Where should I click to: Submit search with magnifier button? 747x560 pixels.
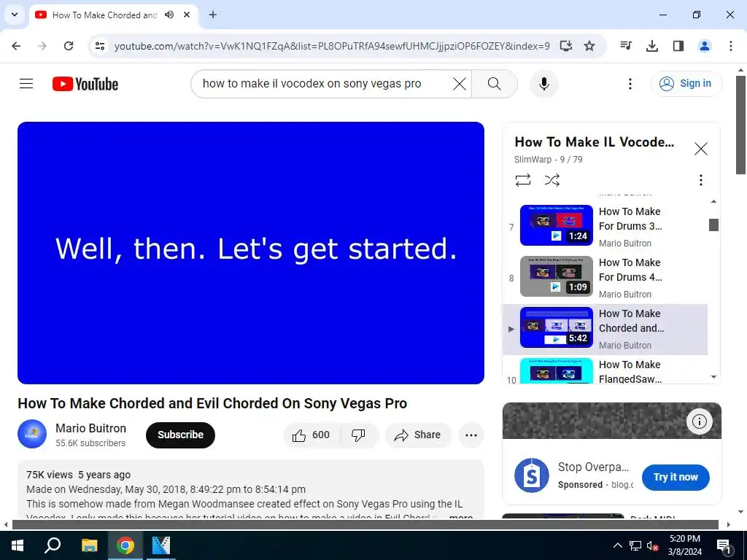(x=495, y=84)
